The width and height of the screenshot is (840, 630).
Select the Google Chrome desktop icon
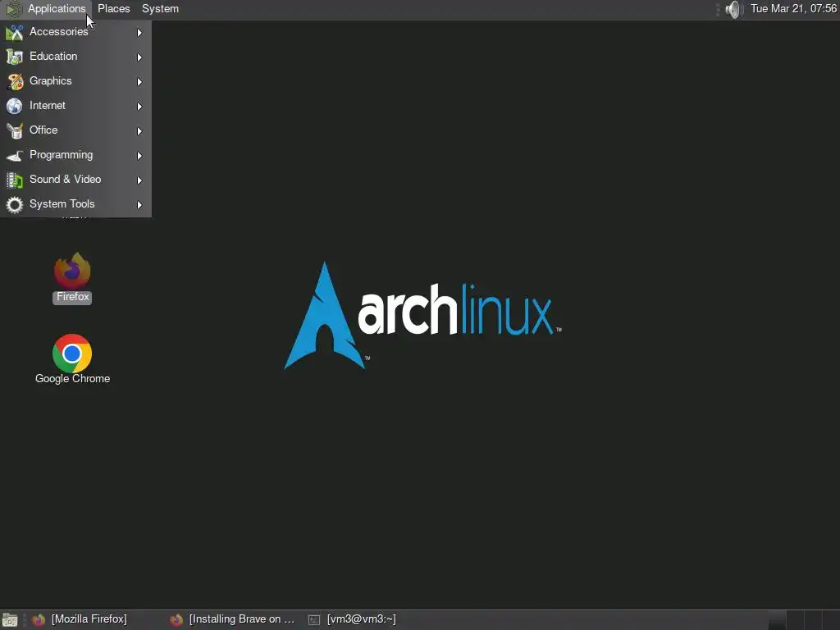click(x=72, y=359)
